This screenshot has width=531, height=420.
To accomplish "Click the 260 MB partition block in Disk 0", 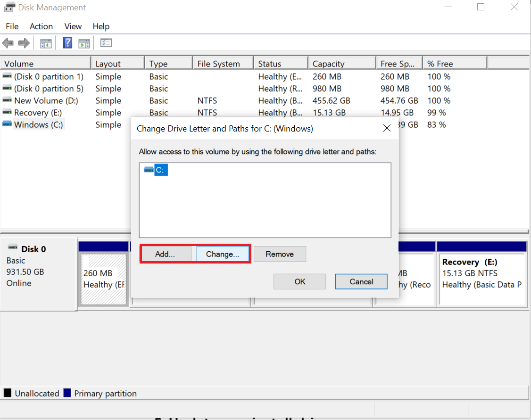I will (104, 279).
